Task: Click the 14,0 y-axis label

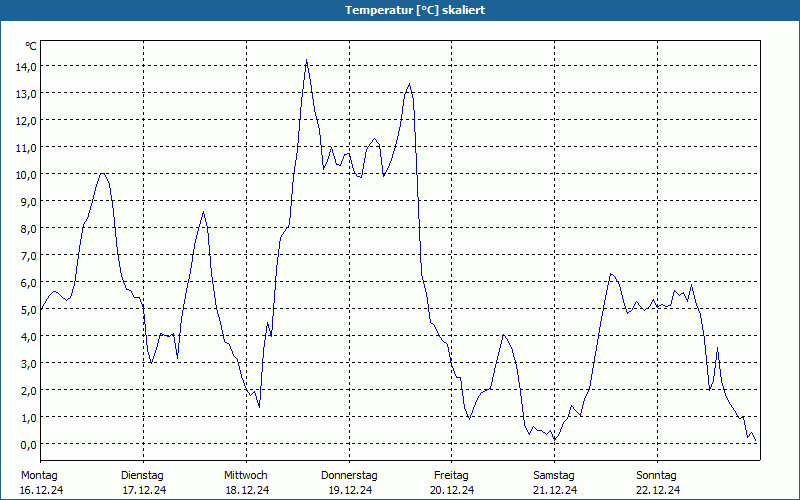Action: click(28, 66)
